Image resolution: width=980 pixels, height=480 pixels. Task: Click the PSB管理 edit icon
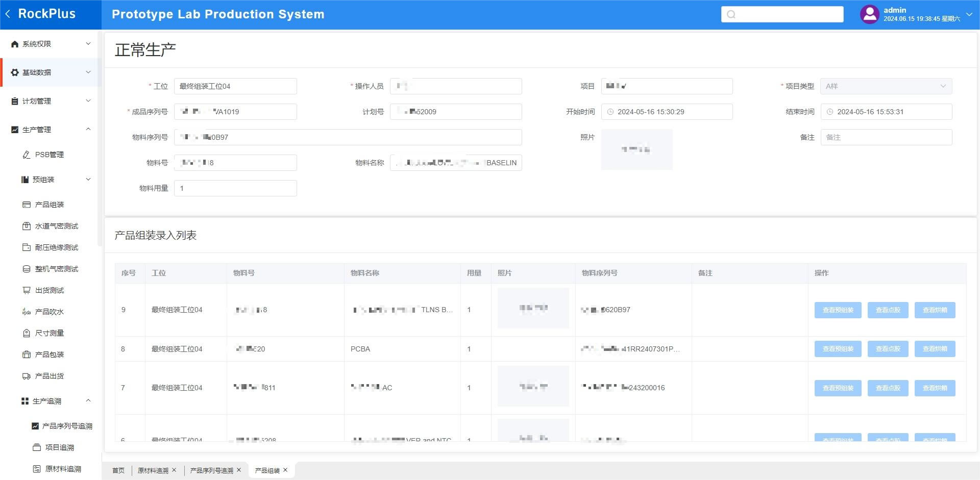pos(27,155)
